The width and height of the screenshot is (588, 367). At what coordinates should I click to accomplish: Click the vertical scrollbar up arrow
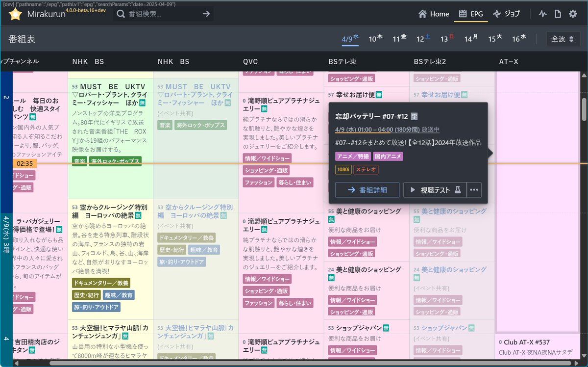tap(584, 75)
